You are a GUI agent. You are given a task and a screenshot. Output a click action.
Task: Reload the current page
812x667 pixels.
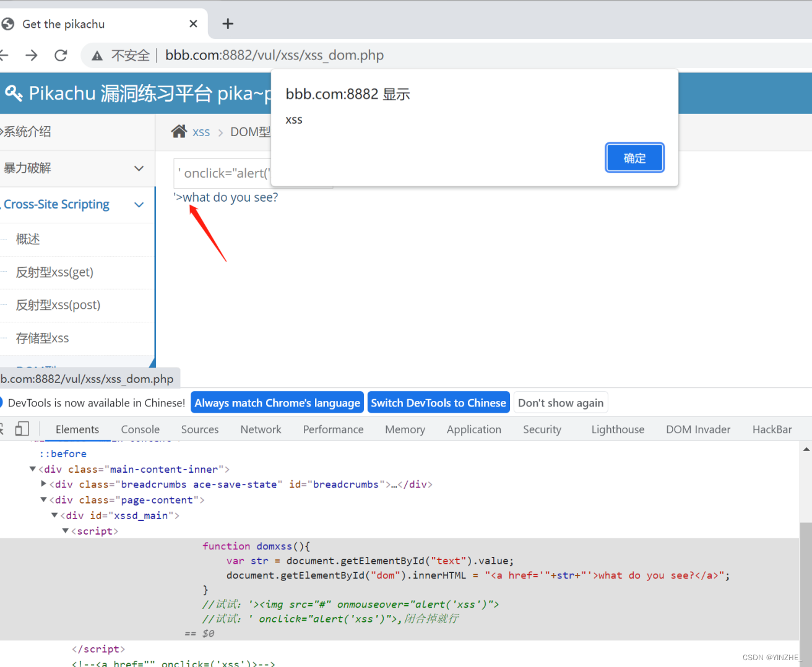(x=61, y=56)
